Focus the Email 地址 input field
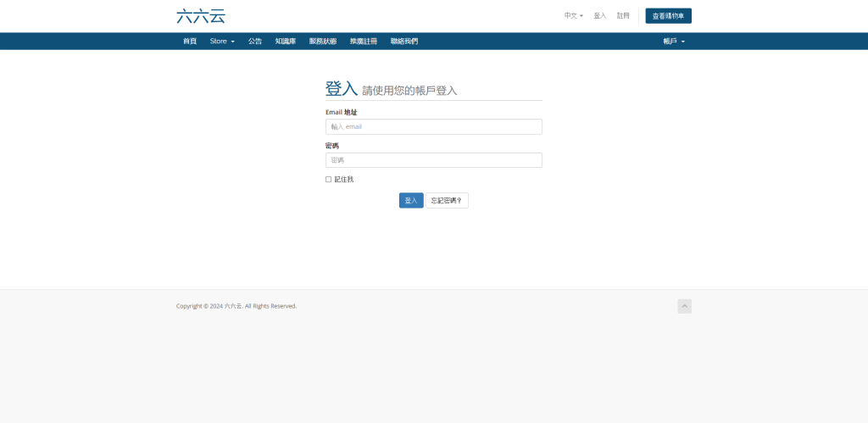This screenshot has width=868, height=423. pyautogui.click(x=433, y=126)
